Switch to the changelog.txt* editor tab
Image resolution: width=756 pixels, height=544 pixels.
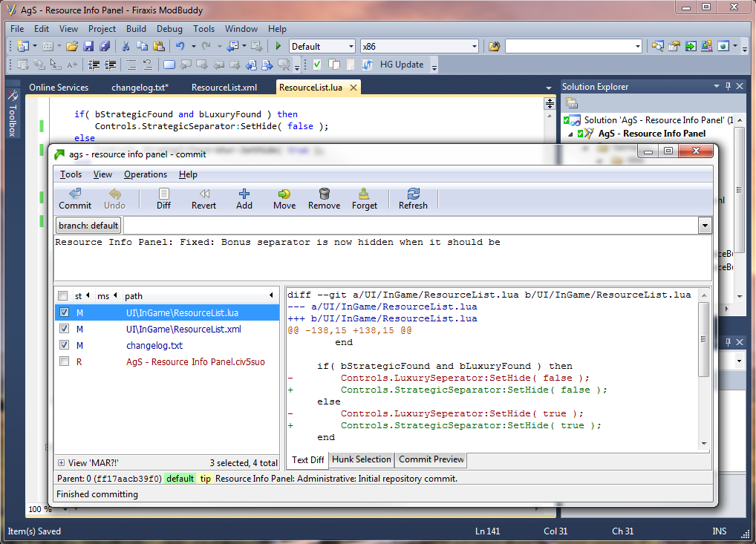[140, 88]
